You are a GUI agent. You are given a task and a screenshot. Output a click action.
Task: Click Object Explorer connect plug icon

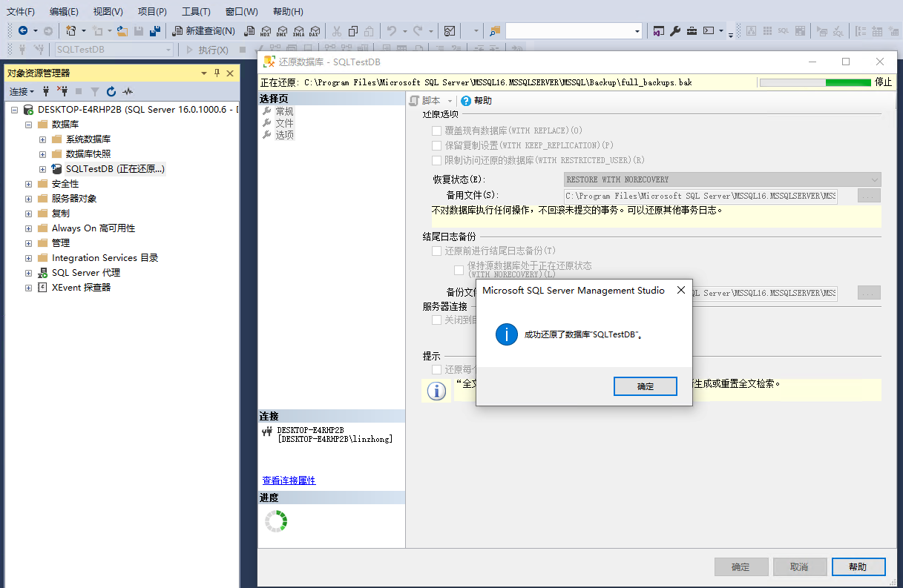pyautogui.click(x=46, y=91)
